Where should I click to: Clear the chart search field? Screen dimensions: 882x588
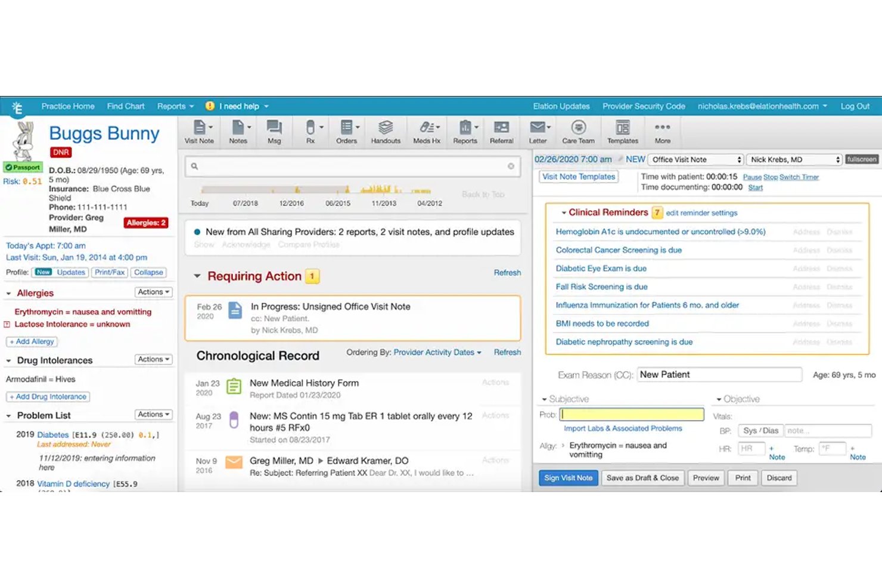pyautogui.click(x=511, y=166)
